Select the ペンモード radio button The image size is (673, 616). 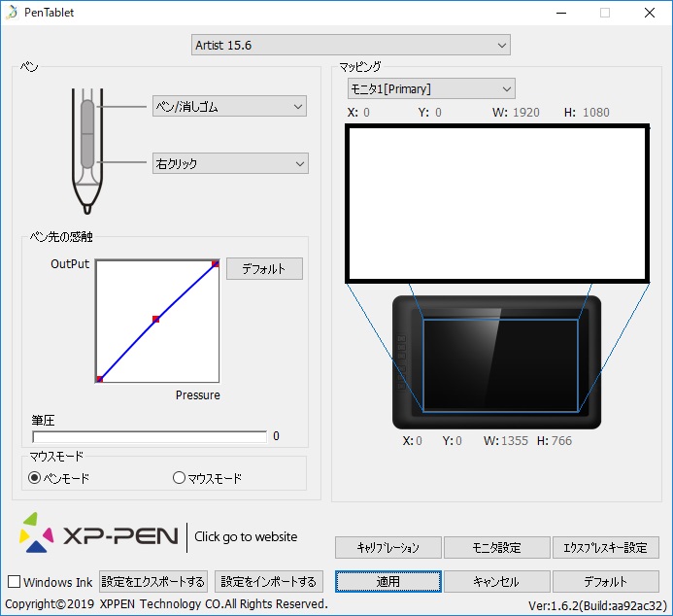(35, 477)
